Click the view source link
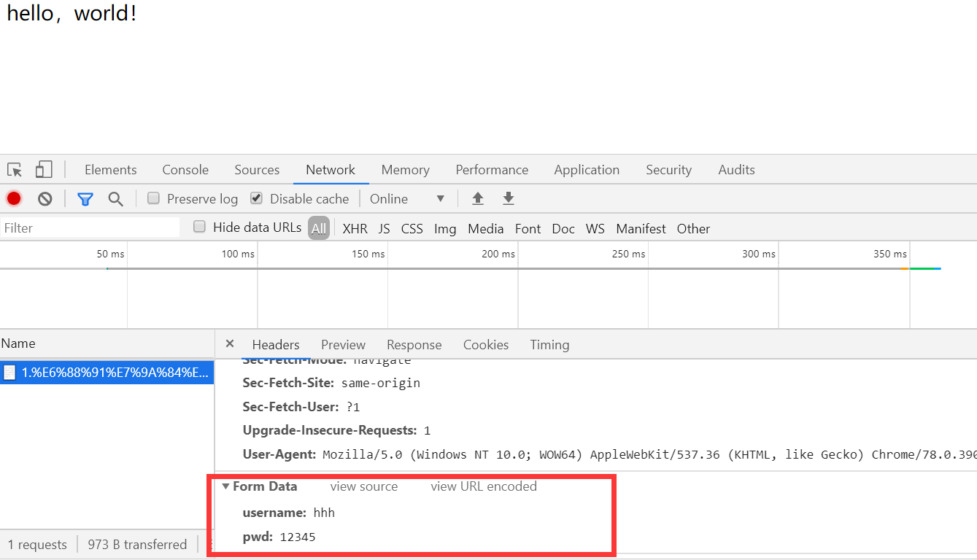The height and width of the screenshot is (560, 977). point(364,486)
